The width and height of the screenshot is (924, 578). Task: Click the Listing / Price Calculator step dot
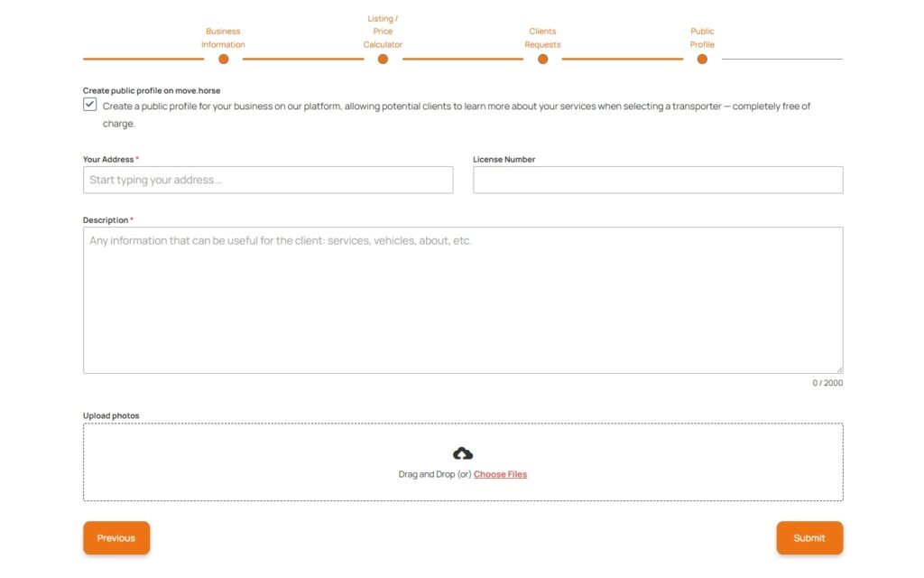click(x=383, y=60)
